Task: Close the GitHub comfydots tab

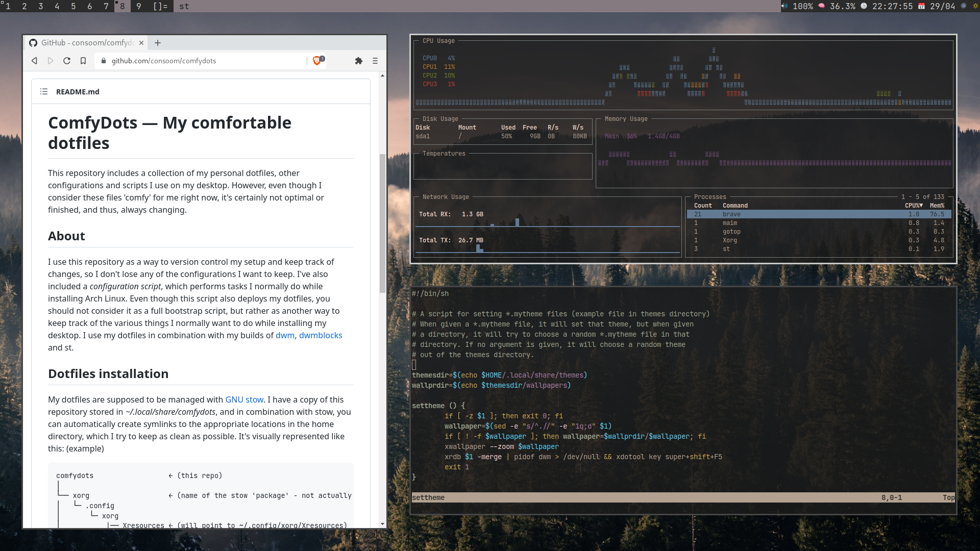Action: click(x=141, y=43)
